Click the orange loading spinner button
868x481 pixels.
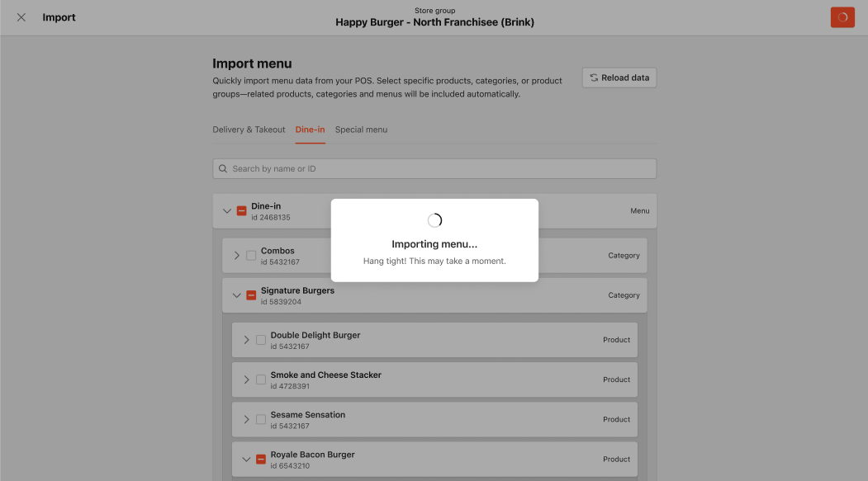pyautogui.click(x=842, y=17)
